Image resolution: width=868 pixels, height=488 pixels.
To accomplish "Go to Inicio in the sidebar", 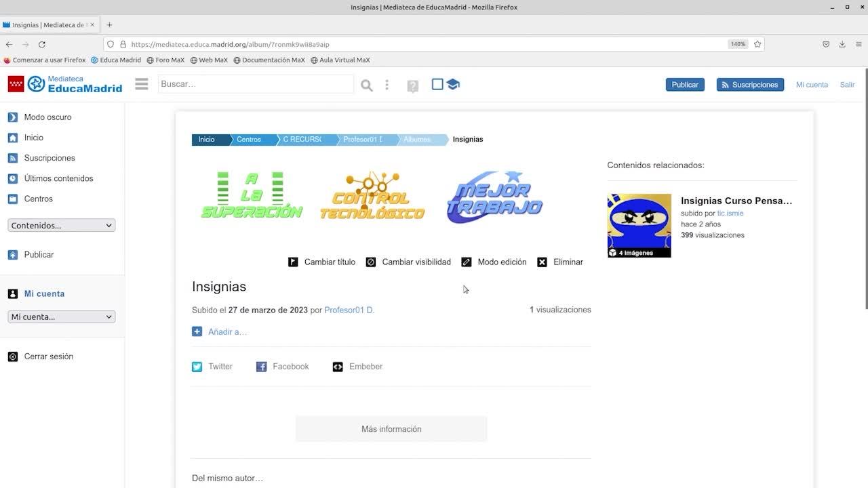I will tap(26, 138).
